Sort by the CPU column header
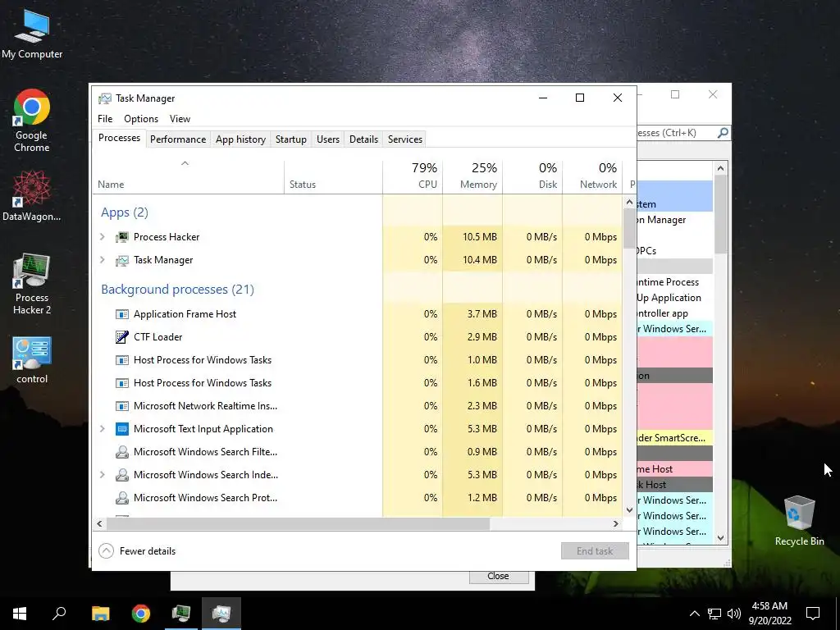 point(413,176)
